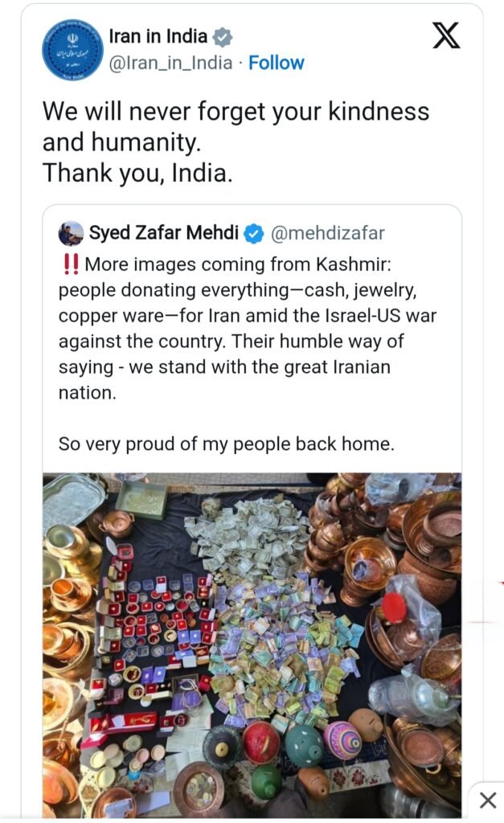Open the donations photo thumbnail

252,643
